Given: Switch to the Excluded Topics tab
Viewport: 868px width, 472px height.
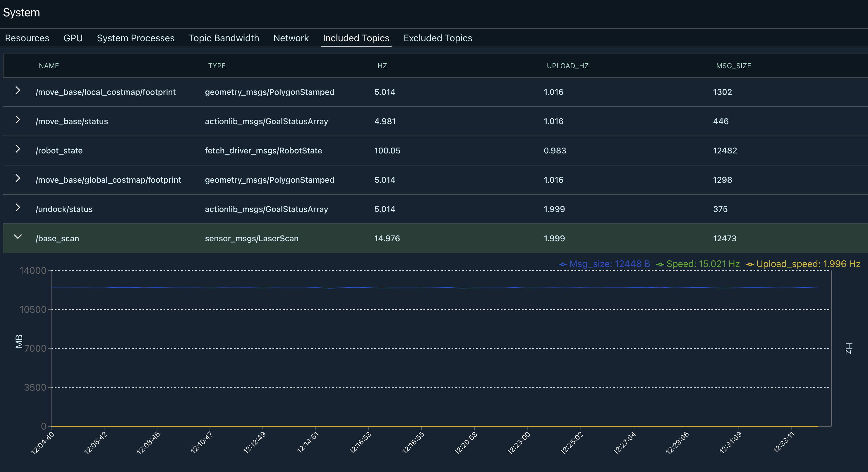Looking at the screenshot, I should click(x=438, y=38).
